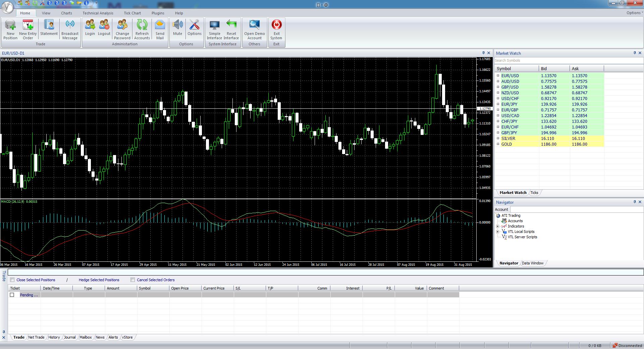Viewport: 644px width, 349px height.
Task: Tick the Pending row checkbox
Action: point(12,295)
